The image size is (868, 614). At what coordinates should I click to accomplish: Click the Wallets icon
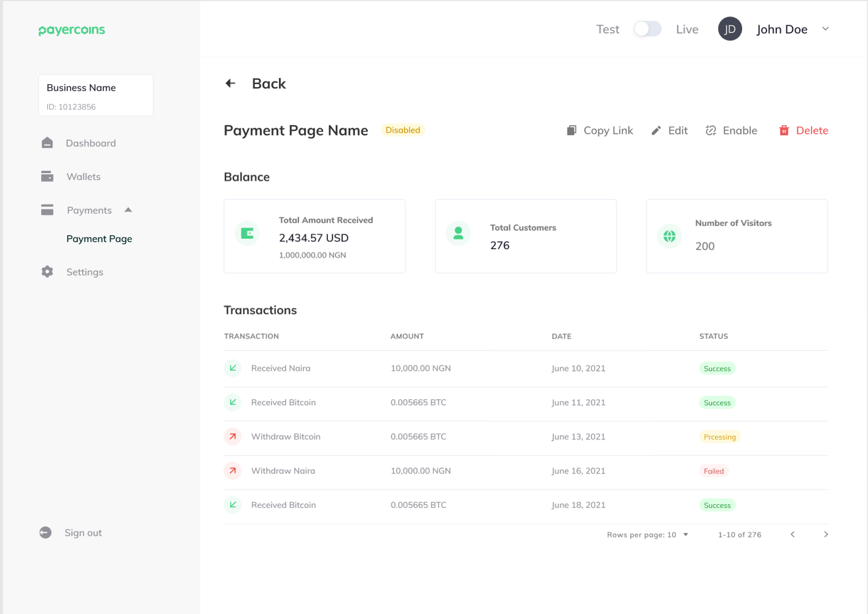pyautogui.click(x=47, y=176)
